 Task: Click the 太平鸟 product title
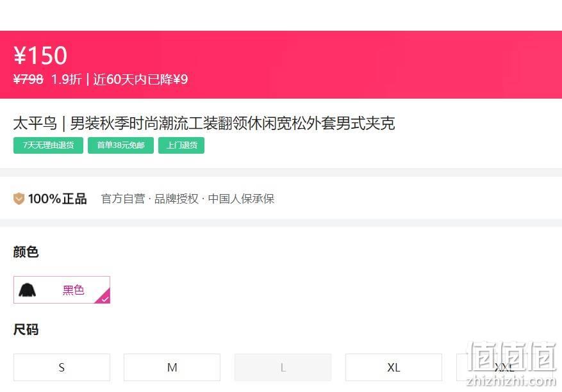click(x=204, y=123)
